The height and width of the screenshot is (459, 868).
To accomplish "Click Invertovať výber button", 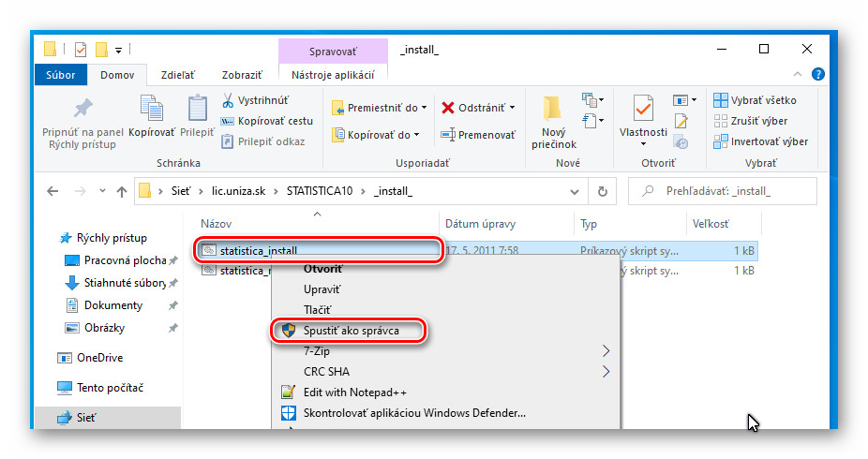I will [759, 141].
